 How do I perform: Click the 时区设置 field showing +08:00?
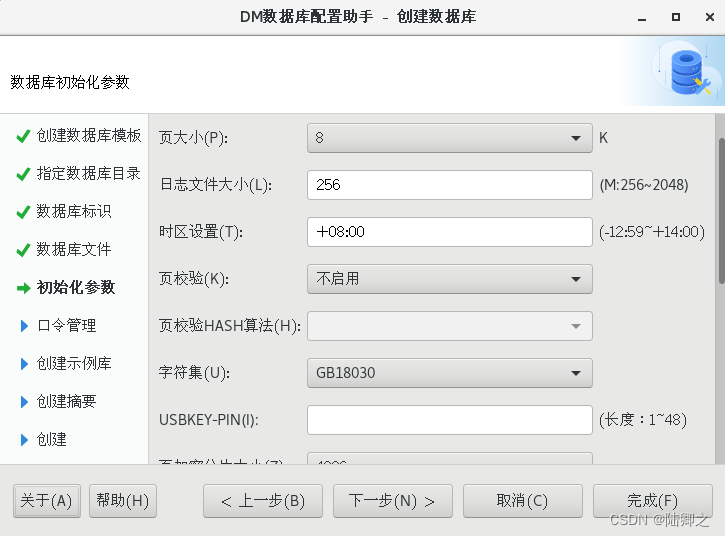point(449,232)
